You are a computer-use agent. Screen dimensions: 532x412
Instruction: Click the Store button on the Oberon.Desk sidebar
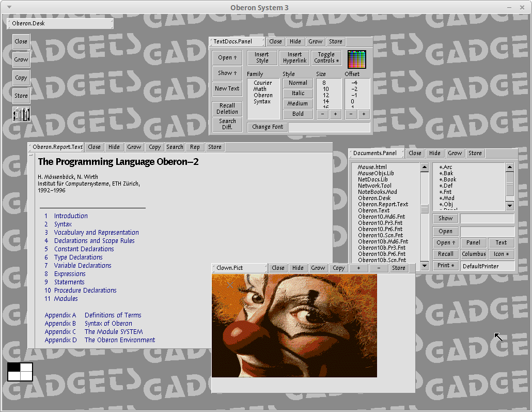[x=21, y=96]
